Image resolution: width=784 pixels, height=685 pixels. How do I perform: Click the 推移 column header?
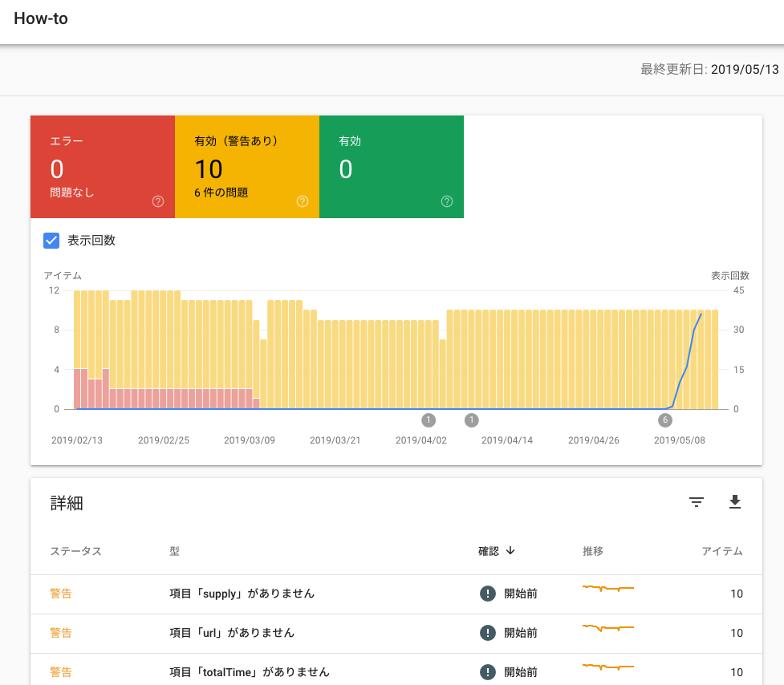(593, 551)
